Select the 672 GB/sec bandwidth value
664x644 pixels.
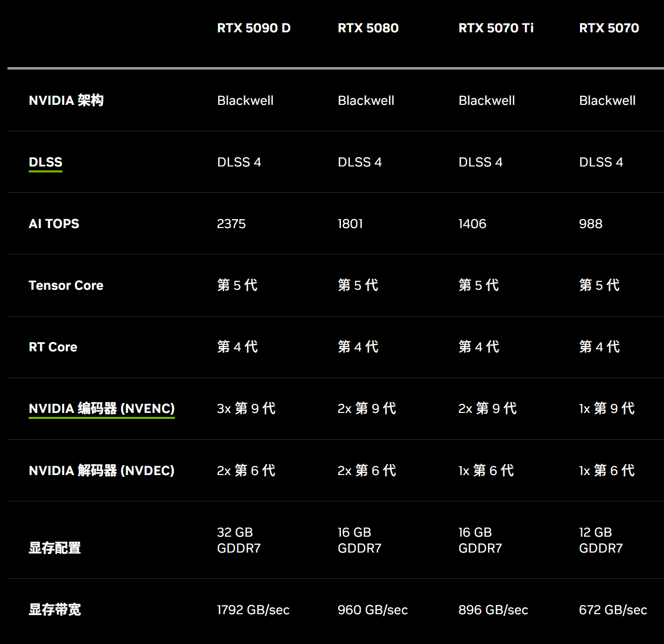[x=613, y=610]
